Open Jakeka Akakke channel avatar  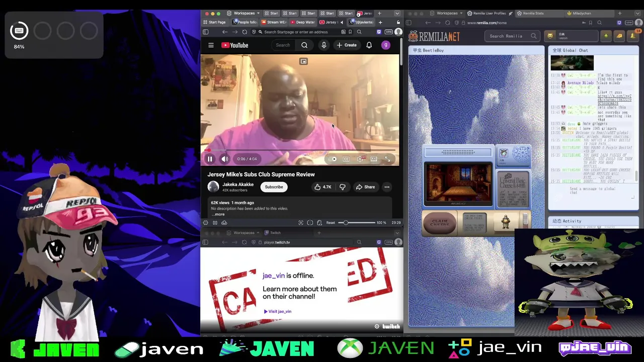coord(213,187)
